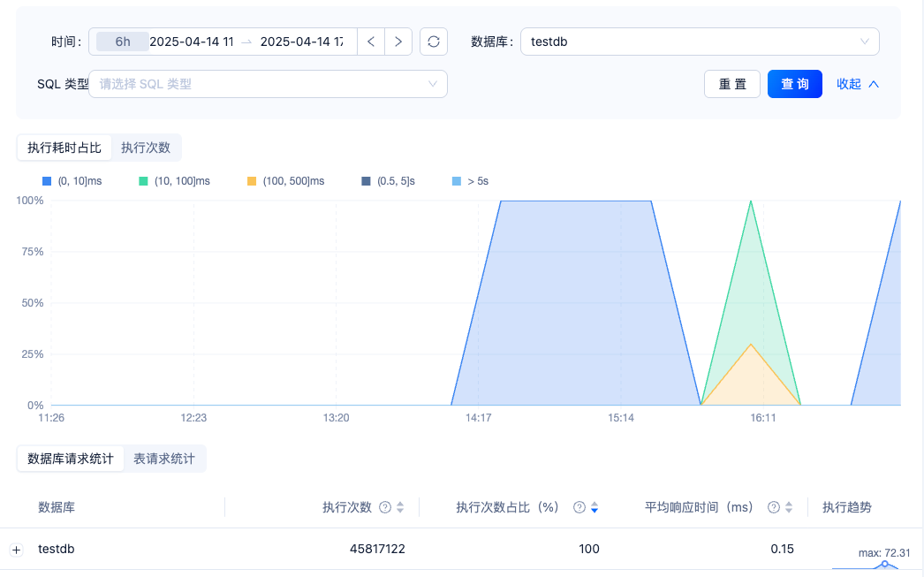The height and width of the screenshot is (577, 924).
Task: Open the 数据库 dropdown showing testdb
Action: [699, 42]
